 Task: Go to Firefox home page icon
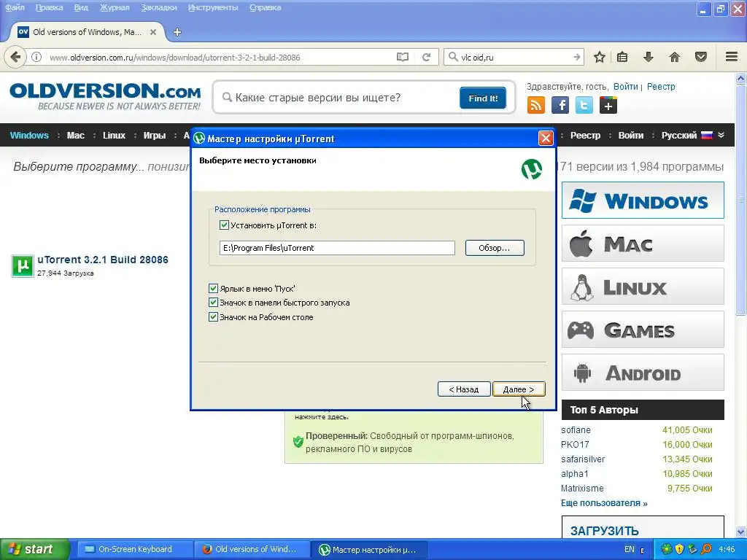click(675, 57)
